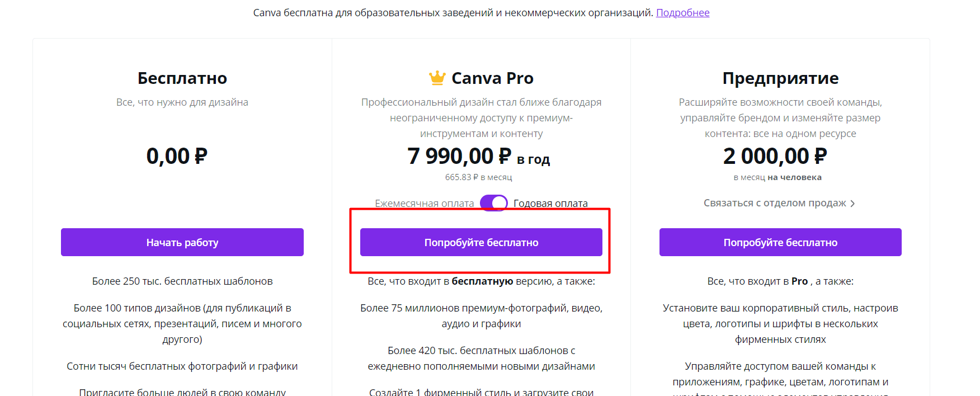980x396 pixels.
Task: Click the chevron arrow after Связаться с отделом продаж
Action: [x=852, y=204]
